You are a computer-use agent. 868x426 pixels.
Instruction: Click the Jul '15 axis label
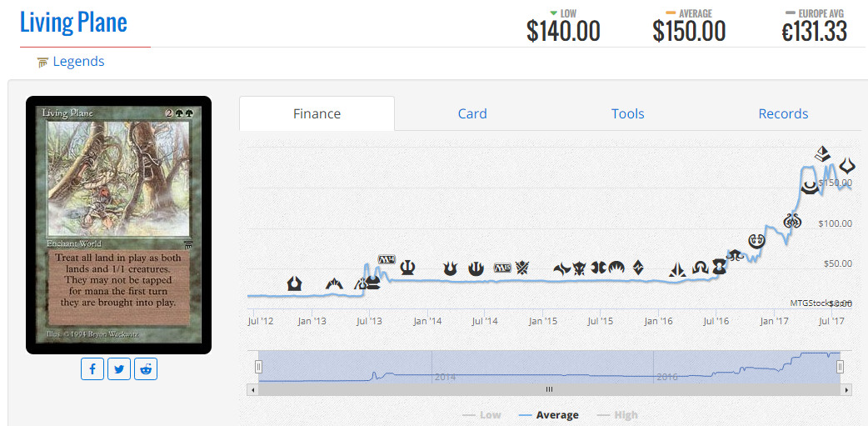click(x=601, y=321)
